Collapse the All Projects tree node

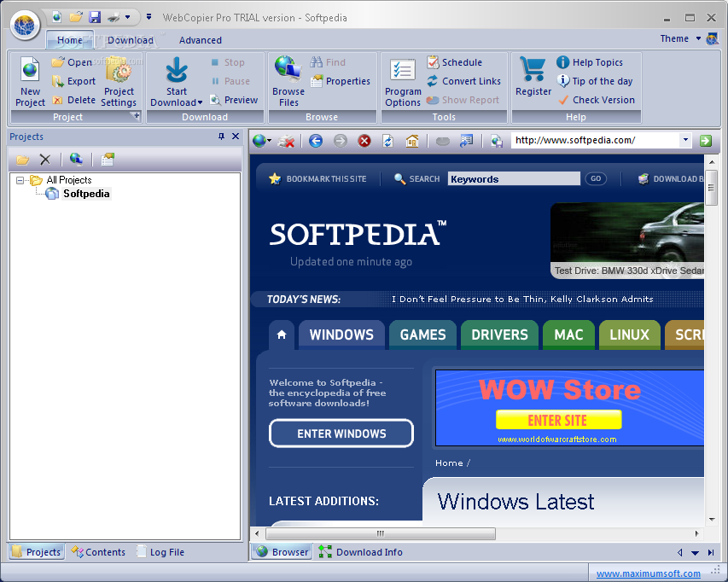[20, 180]
